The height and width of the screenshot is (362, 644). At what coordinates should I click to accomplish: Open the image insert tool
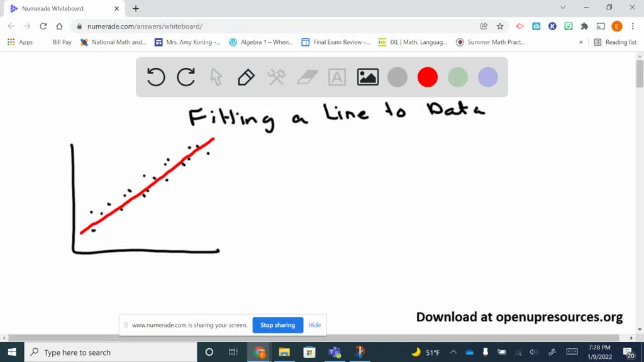[367, 77]
